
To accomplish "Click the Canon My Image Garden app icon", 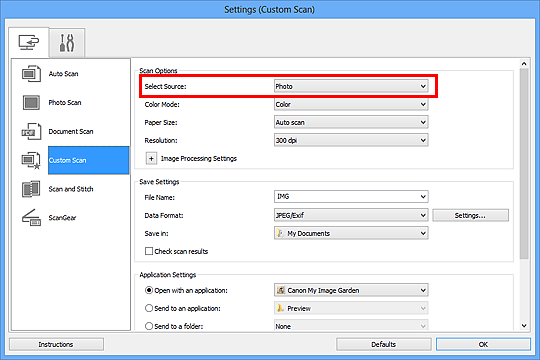I will click(281, 290).
